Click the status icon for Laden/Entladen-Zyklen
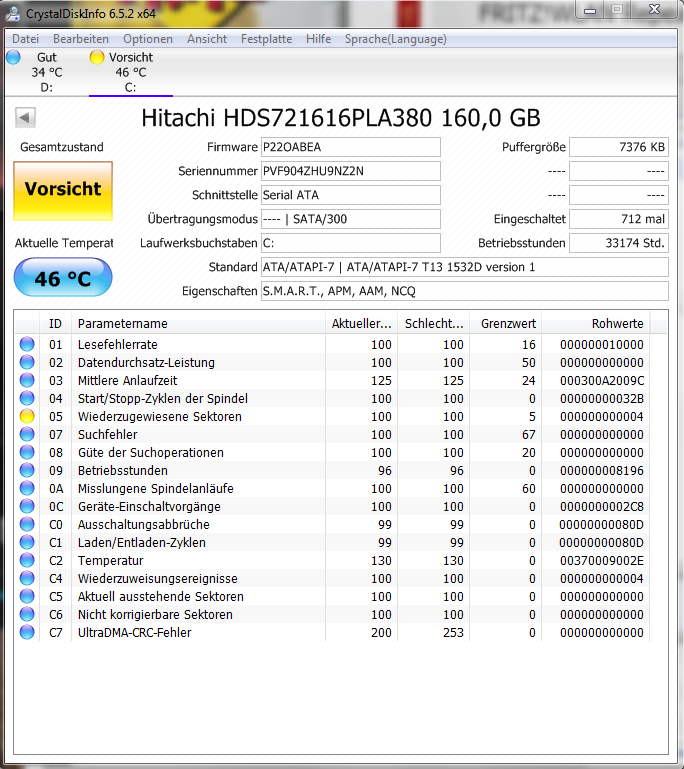Screen dimensions: 684x769 coord(27,542)
